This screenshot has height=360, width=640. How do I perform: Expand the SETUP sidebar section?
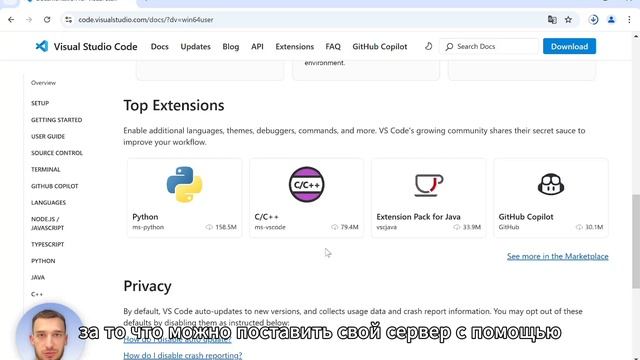click(x=40, y=103)
